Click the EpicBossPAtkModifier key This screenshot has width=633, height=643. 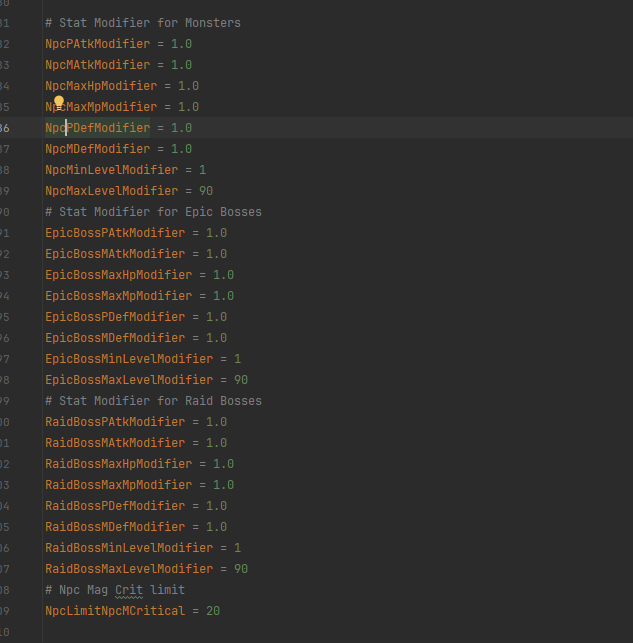click(x=115, y=233)
